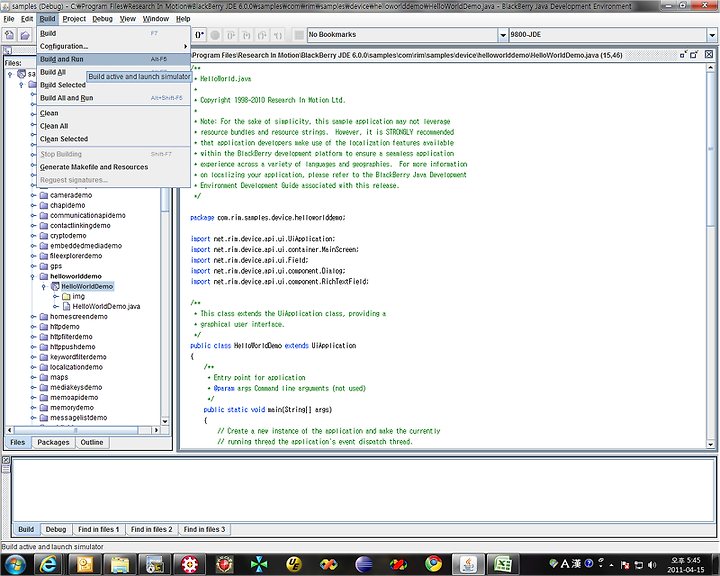Expand the img folder node
The width and height of the screenshot is (720, 576).
coord(56,297)
